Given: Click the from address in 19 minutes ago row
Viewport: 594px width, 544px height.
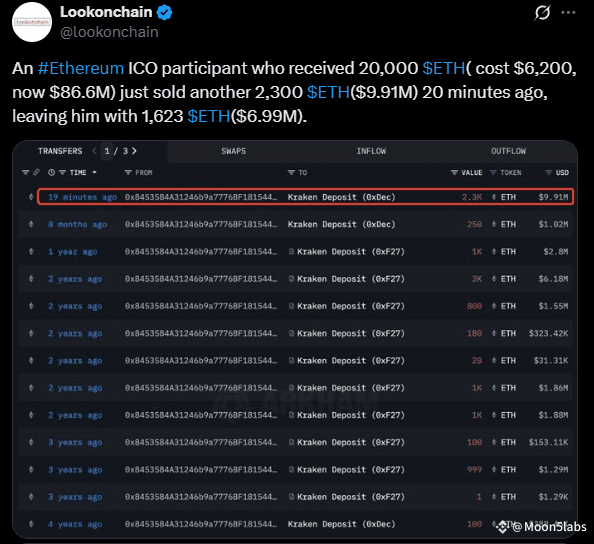Looking at the screenshot, I should (x=201, y=197).
